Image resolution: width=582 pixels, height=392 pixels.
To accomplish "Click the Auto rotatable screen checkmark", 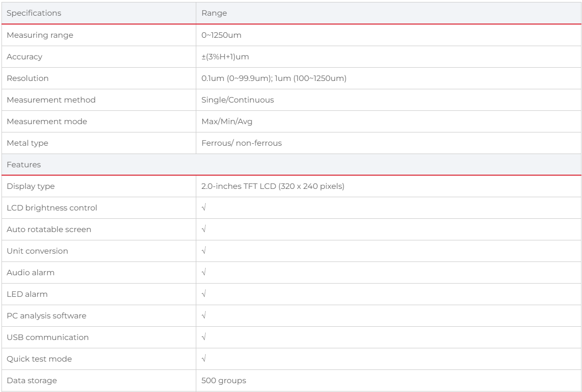I will coord(204,230).
